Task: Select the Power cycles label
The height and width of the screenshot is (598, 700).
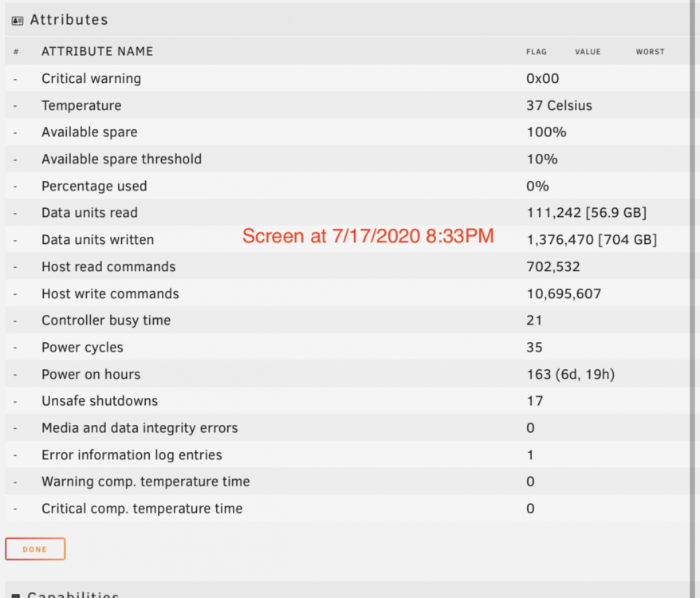Action: (82, 348)
